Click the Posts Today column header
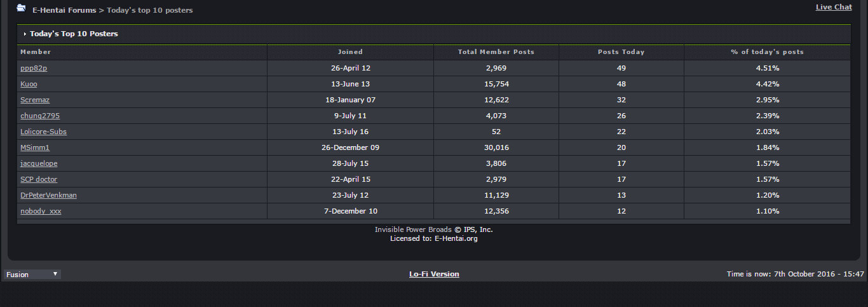This screenshot has height=307, width=868. pyautogui.click(x=621, y=52)
